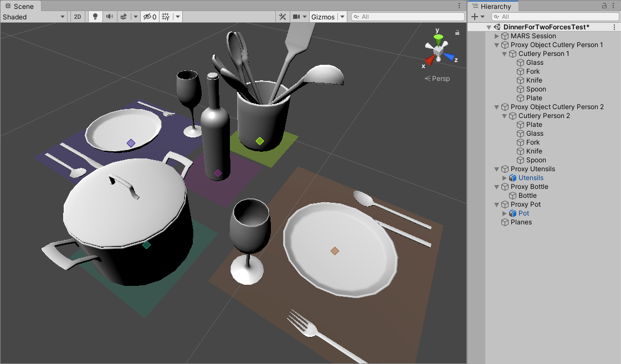Switch to the Scene tab
The width and height of the screenshot is (621, 364).
coord(20,6)
